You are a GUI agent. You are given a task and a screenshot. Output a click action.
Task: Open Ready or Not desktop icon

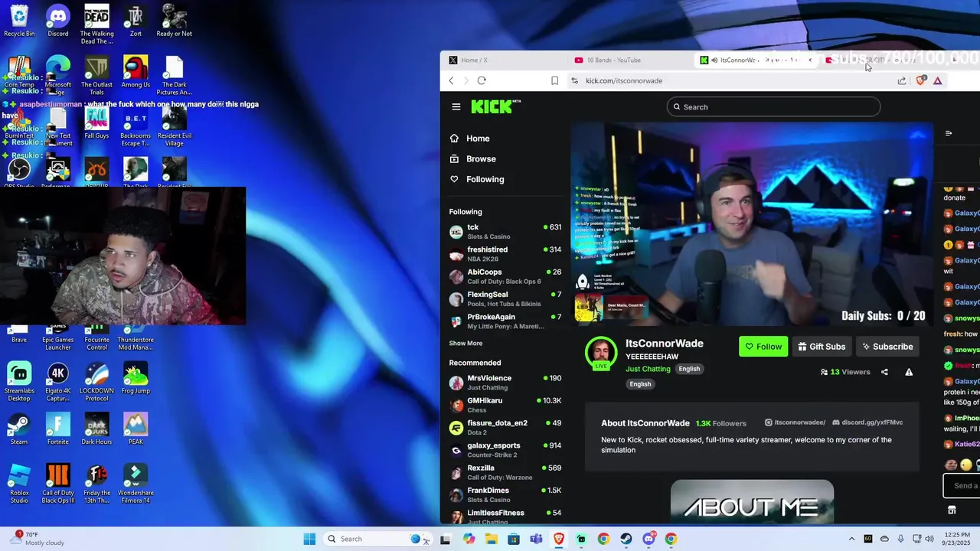coord(175,21)
